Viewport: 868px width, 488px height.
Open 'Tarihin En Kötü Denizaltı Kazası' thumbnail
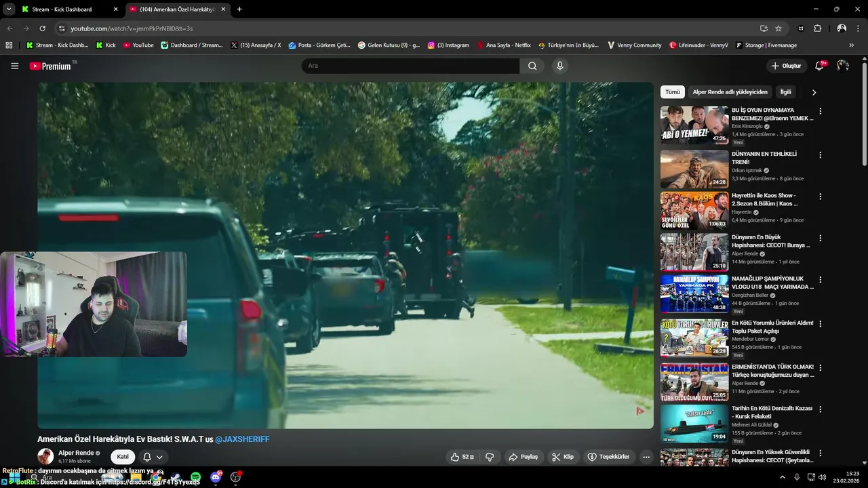click(694, 423)
